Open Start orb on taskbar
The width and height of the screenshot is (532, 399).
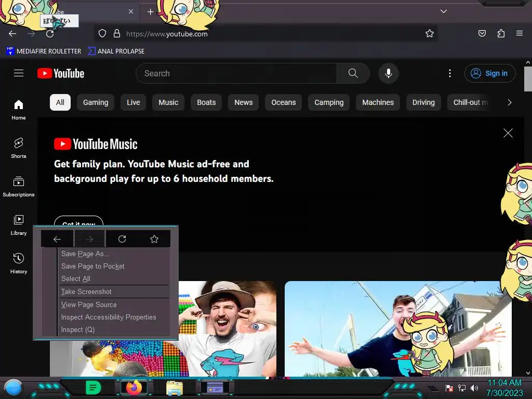click(13, 388)
